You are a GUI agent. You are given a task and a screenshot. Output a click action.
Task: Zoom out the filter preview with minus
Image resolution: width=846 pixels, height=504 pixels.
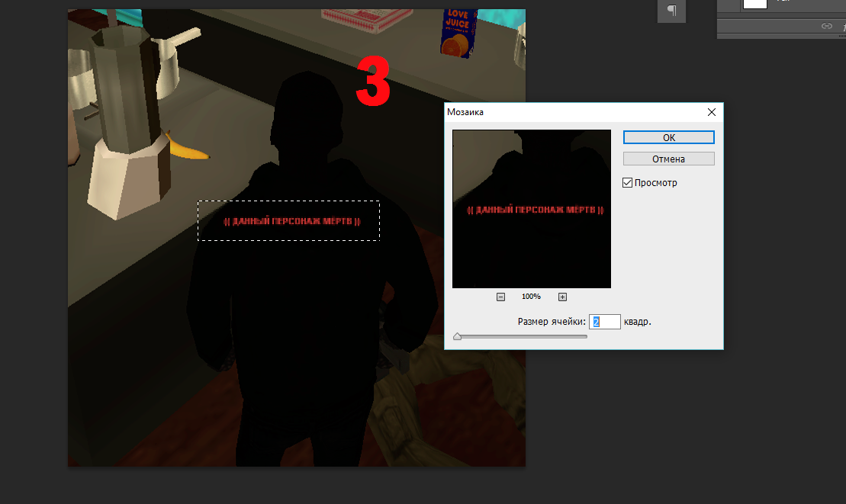[500, 297]
